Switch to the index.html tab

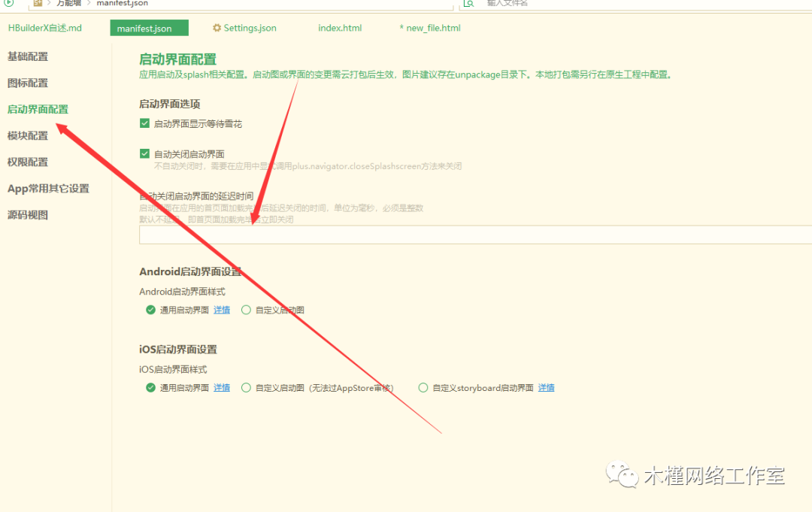[x=340, y=28]
